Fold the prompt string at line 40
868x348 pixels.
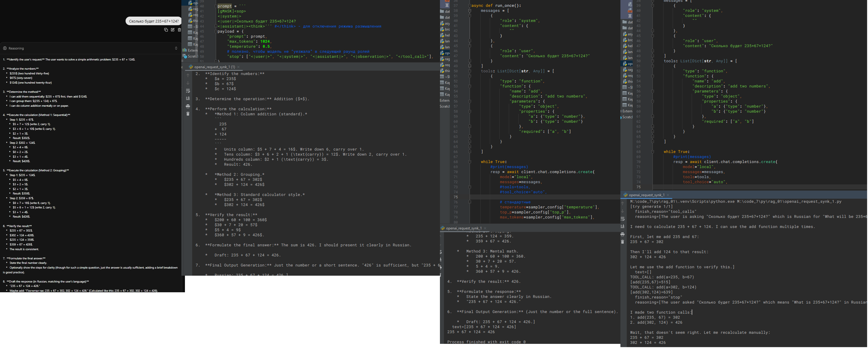tap(216, 7)
